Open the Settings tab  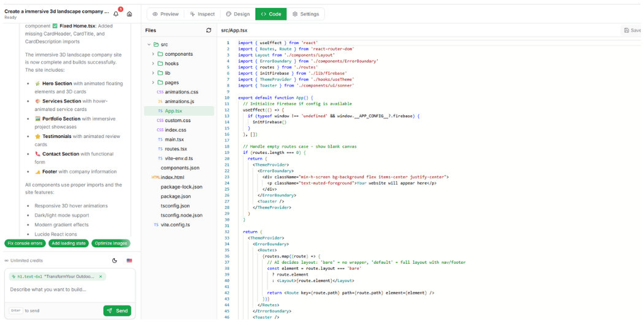[305, 14]
